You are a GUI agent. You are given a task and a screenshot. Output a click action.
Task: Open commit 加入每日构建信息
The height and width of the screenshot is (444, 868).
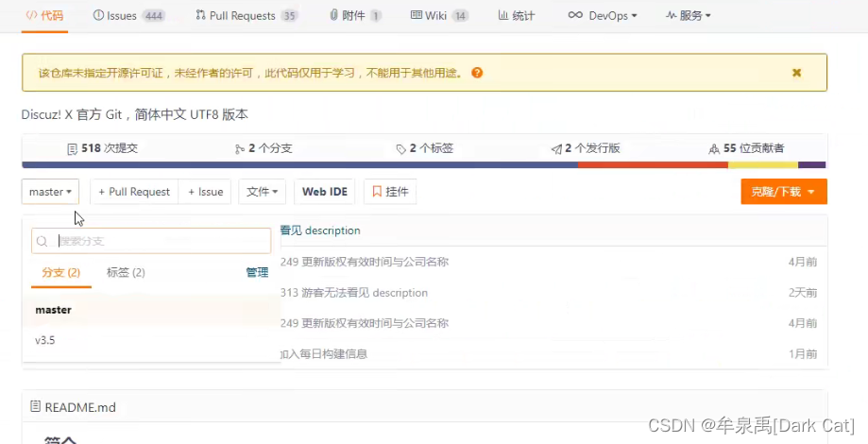[324, 353]
